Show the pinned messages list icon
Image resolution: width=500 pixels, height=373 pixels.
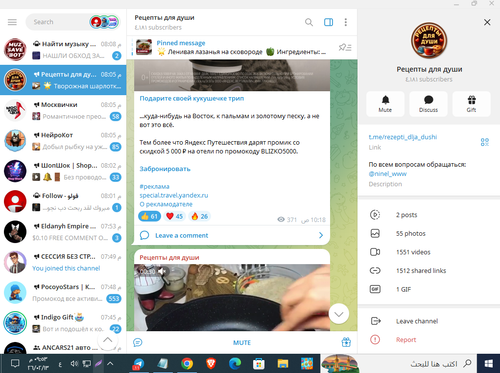[345, 47]
